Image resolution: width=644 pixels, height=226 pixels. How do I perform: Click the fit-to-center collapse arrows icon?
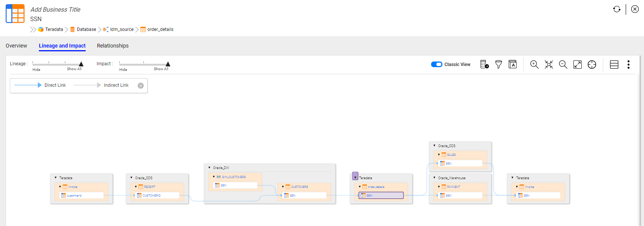(549, 65)
